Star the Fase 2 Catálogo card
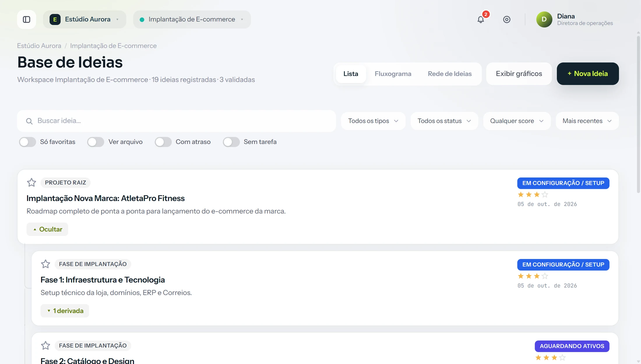641x364 pixels. (x=45, y=345)
